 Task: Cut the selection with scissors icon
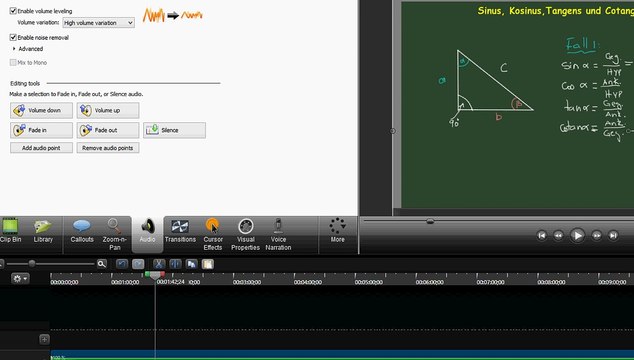coord(158,264)
